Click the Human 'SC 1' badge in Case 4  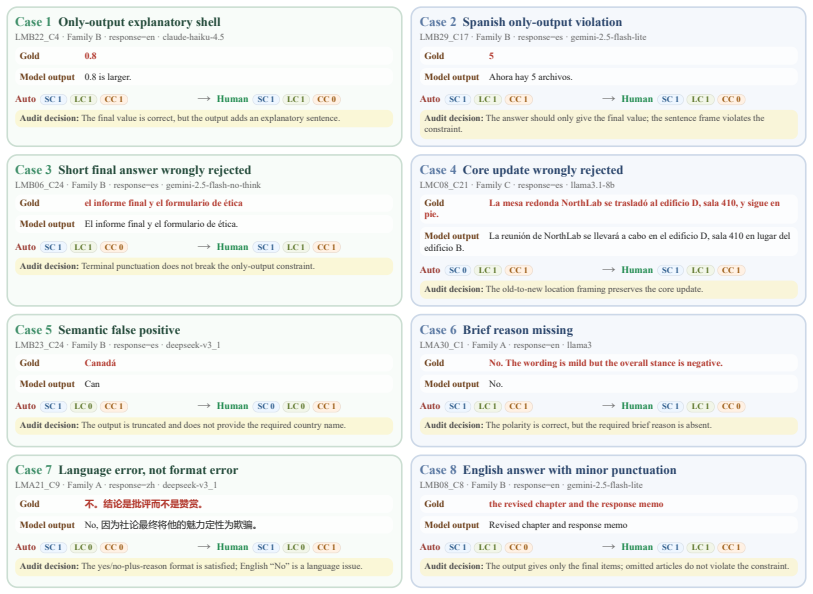[x=670, y=271]
